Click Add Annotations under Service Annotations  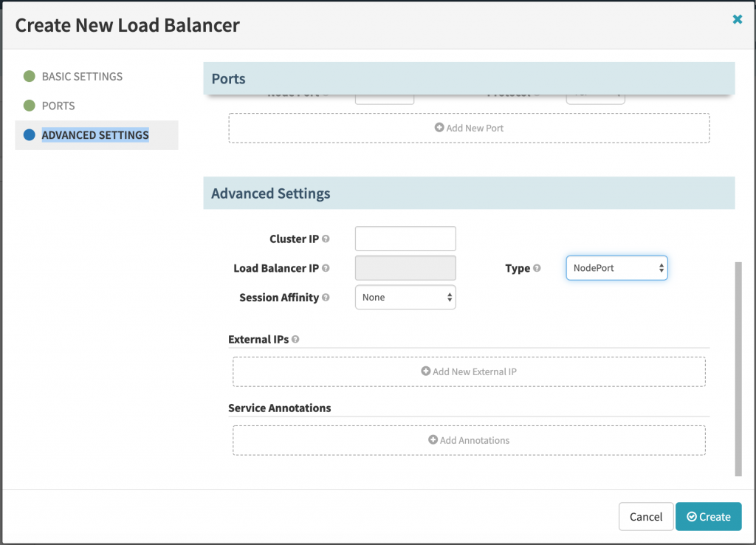coord(469,440)
